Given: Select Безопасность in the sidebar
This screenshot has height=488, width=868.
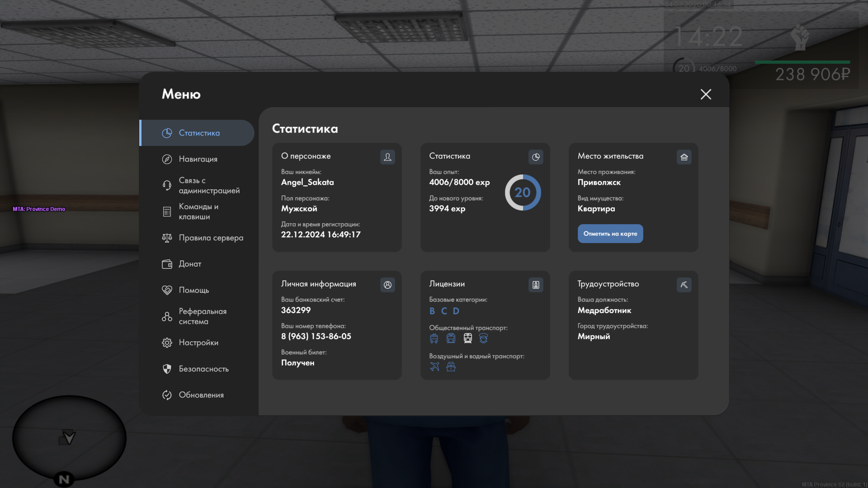Looking at the screenshot, I should click(203, 369).
